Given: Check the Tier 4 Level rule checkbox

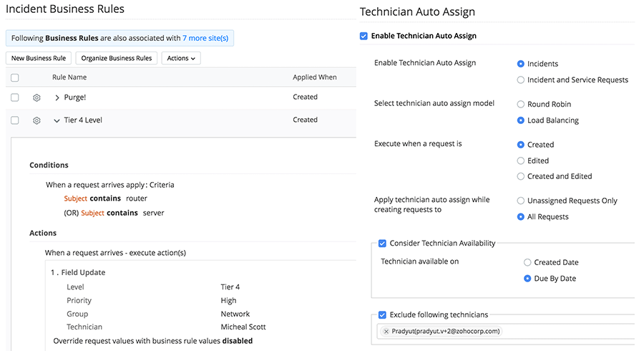Looking at the screenshot, I should click(15, 120).
